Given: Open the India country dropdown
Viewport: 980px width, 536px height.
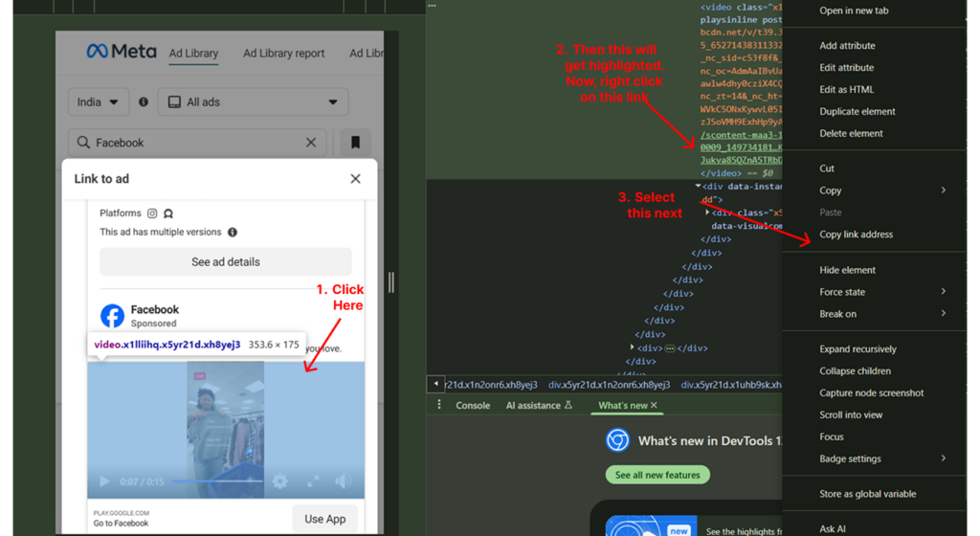Looking at the screenshot, I should tap(99, 101).
